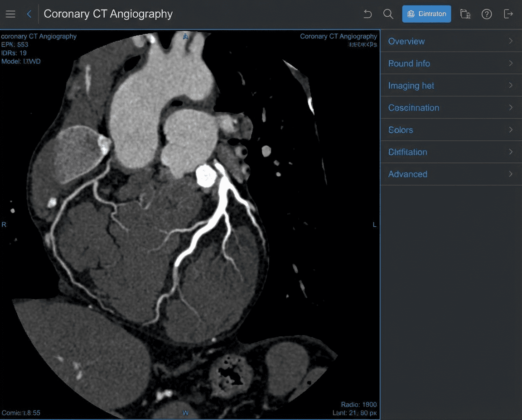The width and height of the screenshot is (522, 420).
Task: Expand the Advanced settings section
Action: (450, 174)
